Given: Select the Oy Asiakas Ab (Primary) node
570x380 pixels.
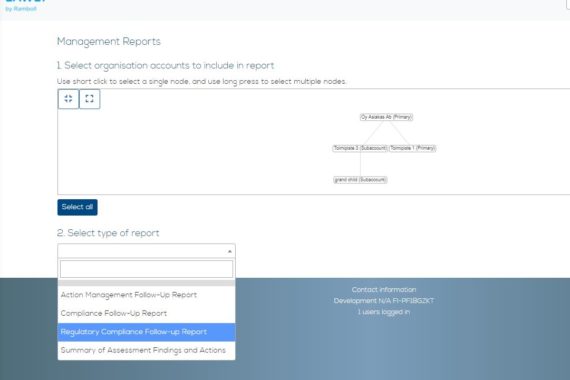Looking at the screenshot, I should tap(386, 117).
